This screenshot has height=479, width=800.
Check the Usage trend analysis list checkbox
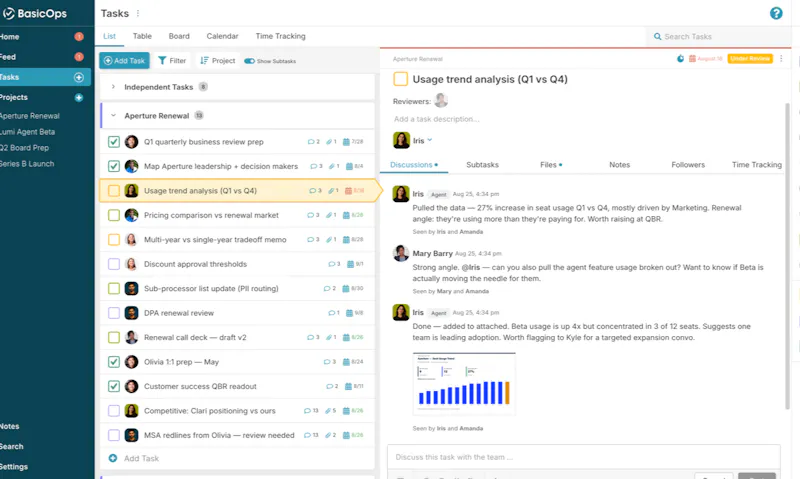pos(114,191)
